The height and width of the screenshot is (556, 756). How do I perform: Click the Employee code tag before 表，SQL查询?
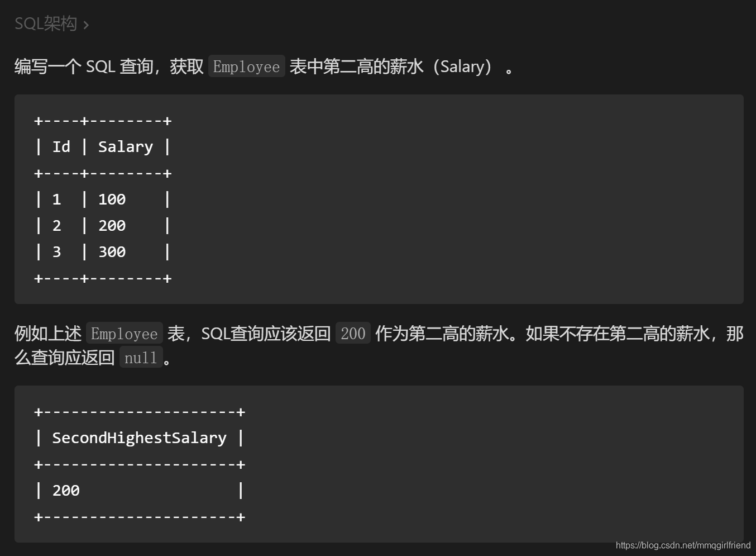pos(124,334)
